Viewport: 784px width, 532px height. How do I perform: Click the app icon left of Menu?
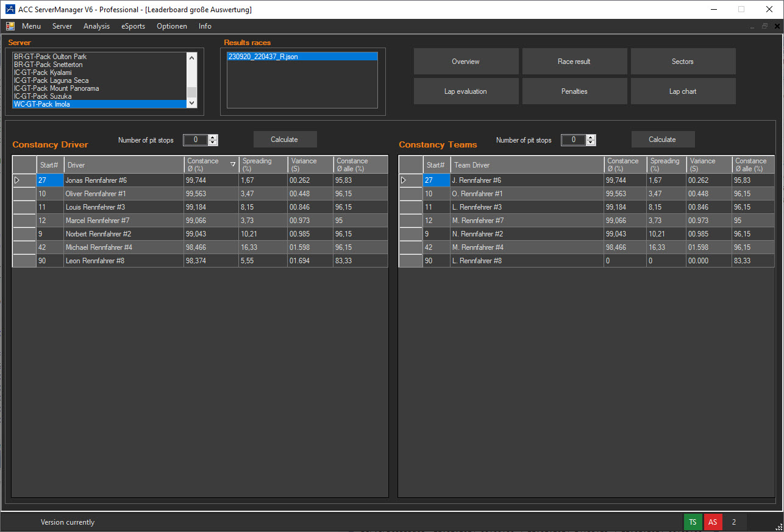point(10,26)
